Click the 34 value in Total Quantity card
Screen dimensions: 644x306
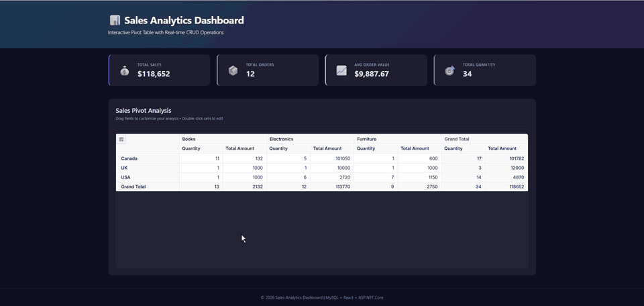[x=467, y=74]
